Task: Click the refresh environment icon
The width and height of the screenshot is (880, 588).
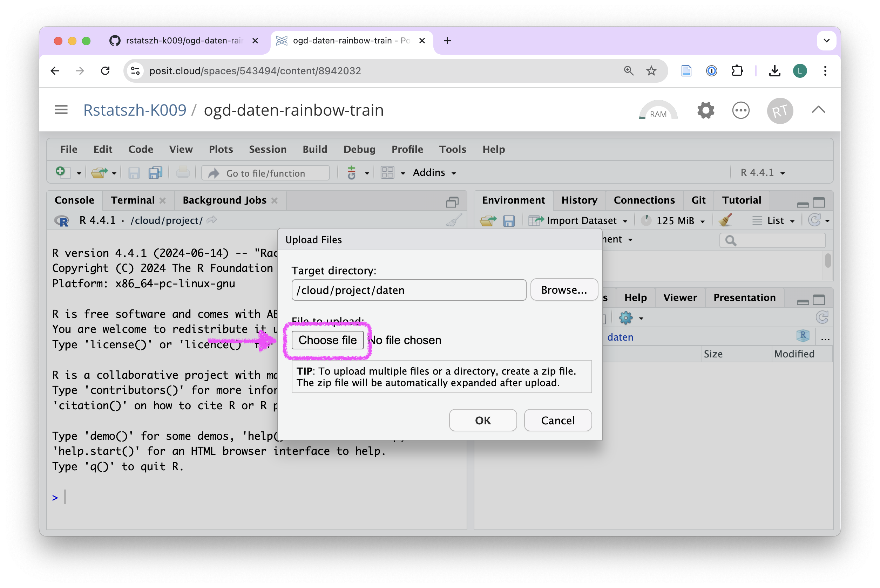Action: click(x=815, y=220)
